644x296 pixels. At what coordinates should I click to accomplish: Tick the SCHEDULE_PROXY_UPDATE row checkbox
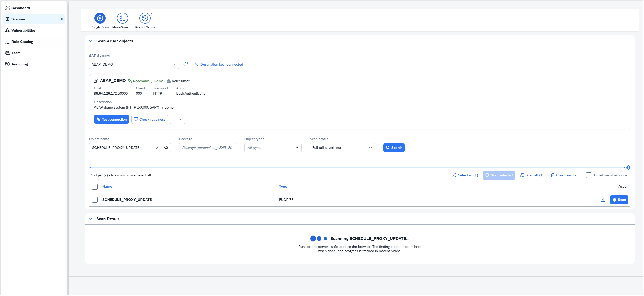tap(95, 200)
